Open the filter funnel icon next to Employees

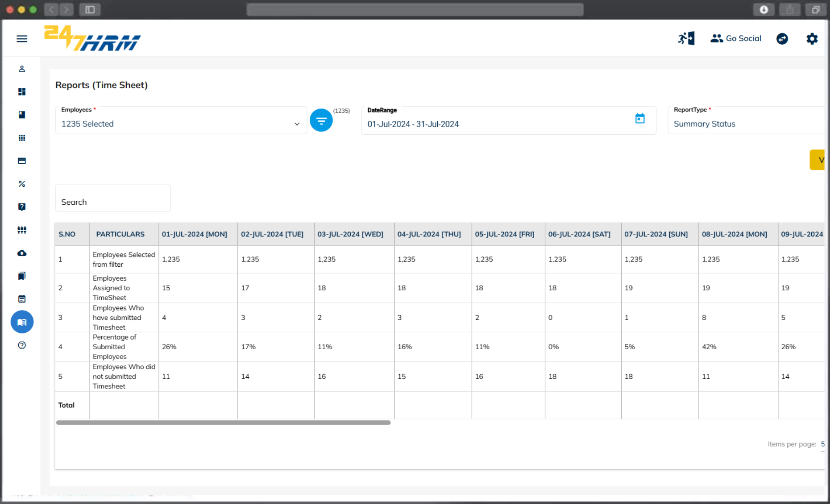coord(321,120)
